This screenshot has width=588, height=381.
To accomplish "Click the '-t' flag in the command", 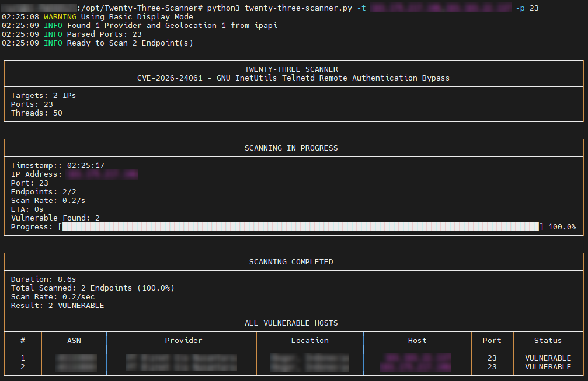I will point(361,8).
